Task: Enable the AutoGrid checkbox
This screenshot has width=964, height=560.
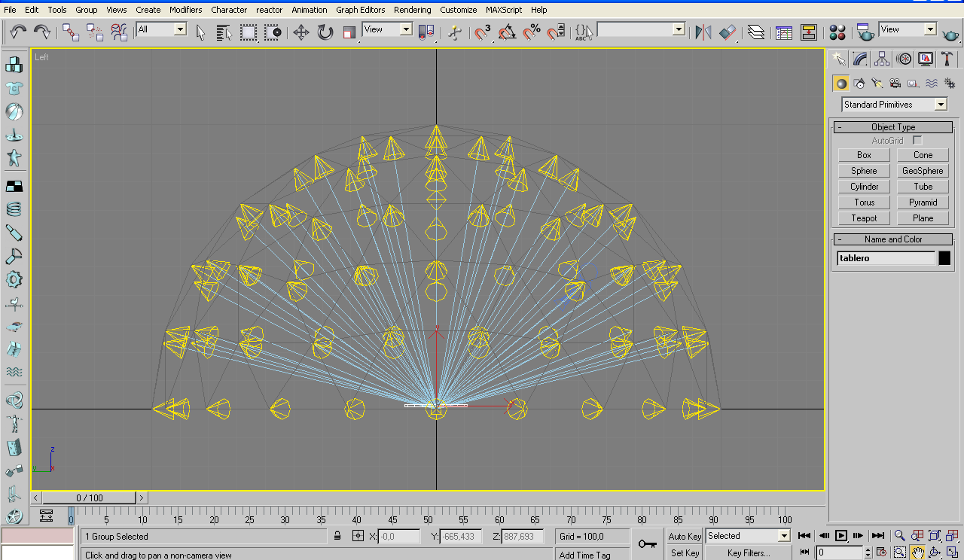Action: 917,141
